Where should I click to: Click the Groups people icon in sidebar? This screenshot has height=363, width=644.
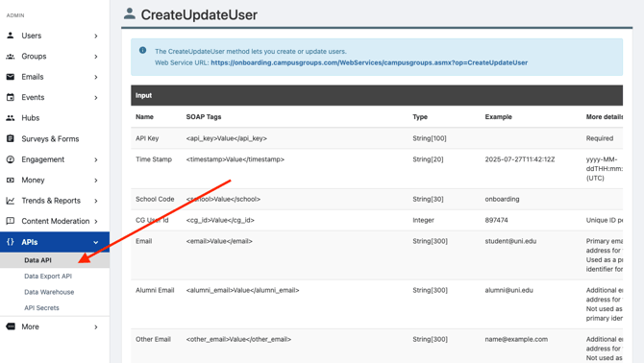point(11,57)
